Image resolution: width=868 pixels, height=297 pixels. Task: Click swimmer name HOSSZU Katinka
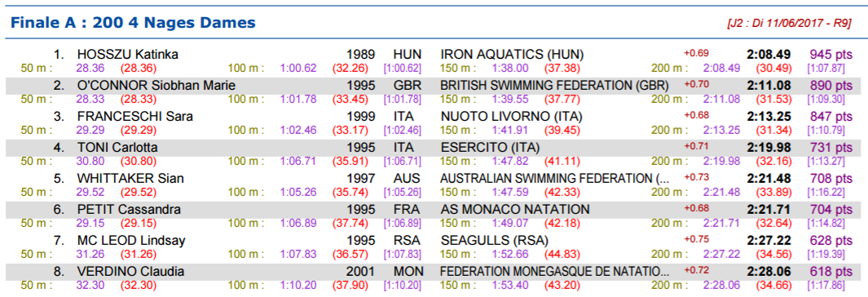click(x=128, y=55)
